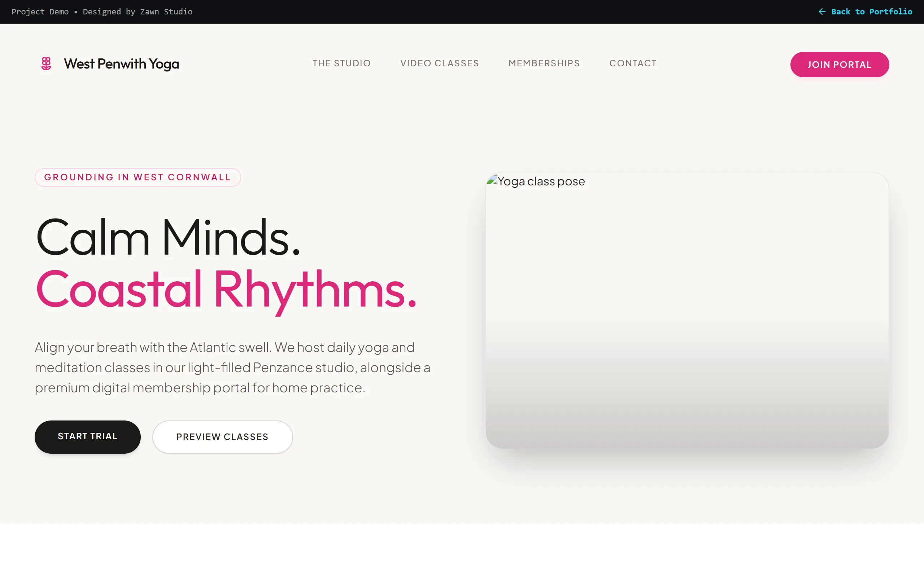This screenshot has width=924, height=577.
Task: Click the pink flower logo icon
Action: [x=46, y=63]
